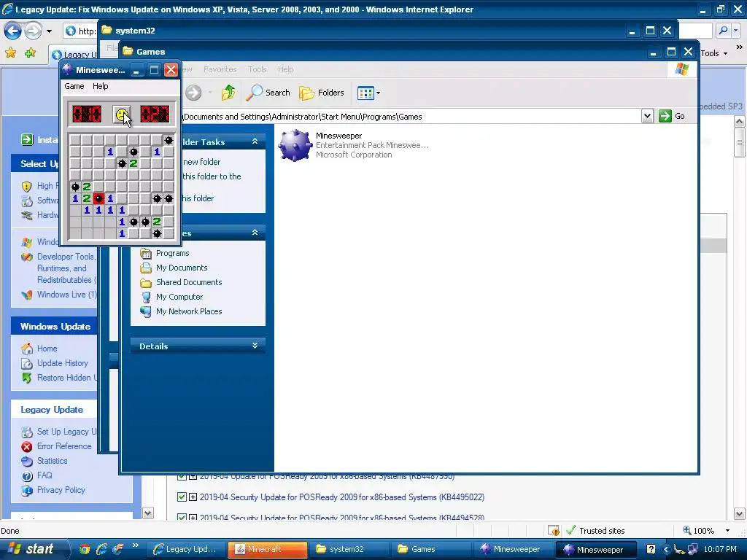Click the Games taskbar button
The height and width of the screenshot is (560, 747).
coord(430,549)
